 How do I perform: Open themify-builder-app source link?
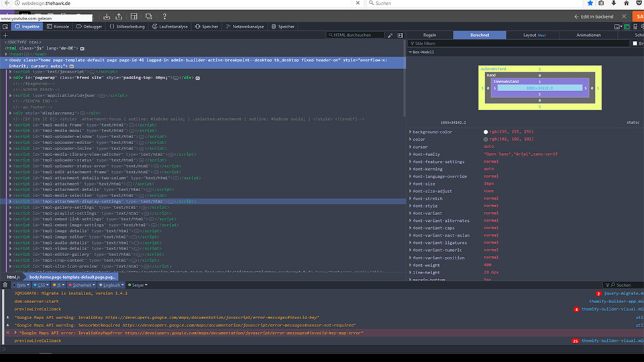(616, 301)
